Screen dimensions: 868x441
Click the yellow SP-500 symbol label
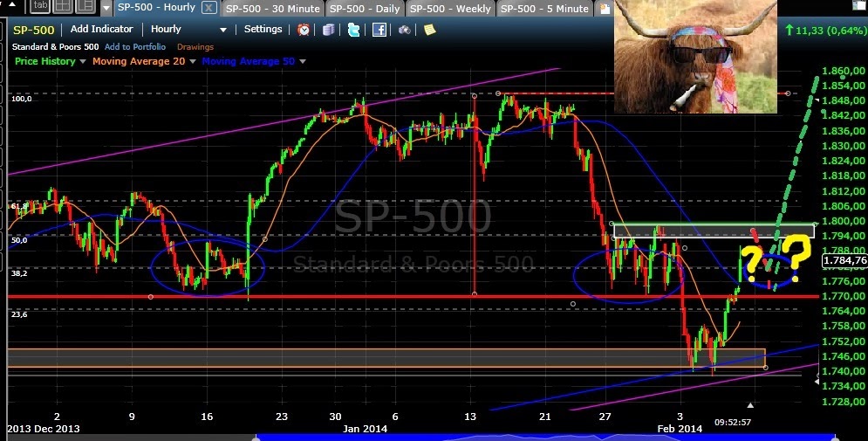tap(34, 30)
